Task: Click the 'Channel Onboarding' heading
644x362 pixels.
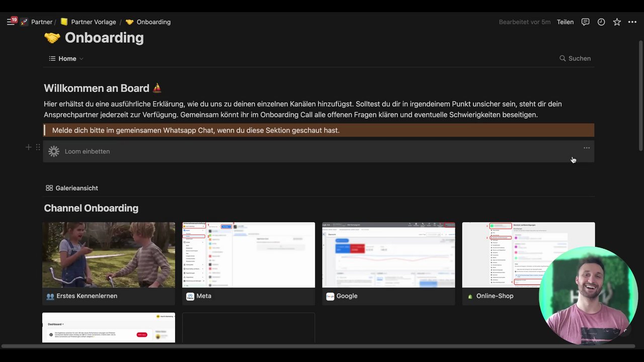Action: [91, 208]
